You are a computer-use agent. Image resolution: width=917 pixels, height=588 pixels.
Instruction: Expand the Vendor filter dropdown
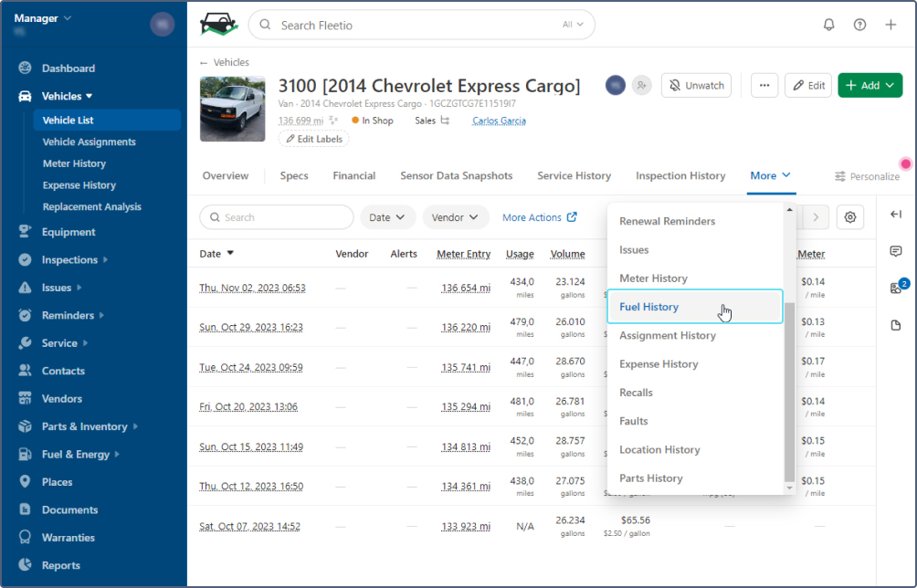[455, 217]
